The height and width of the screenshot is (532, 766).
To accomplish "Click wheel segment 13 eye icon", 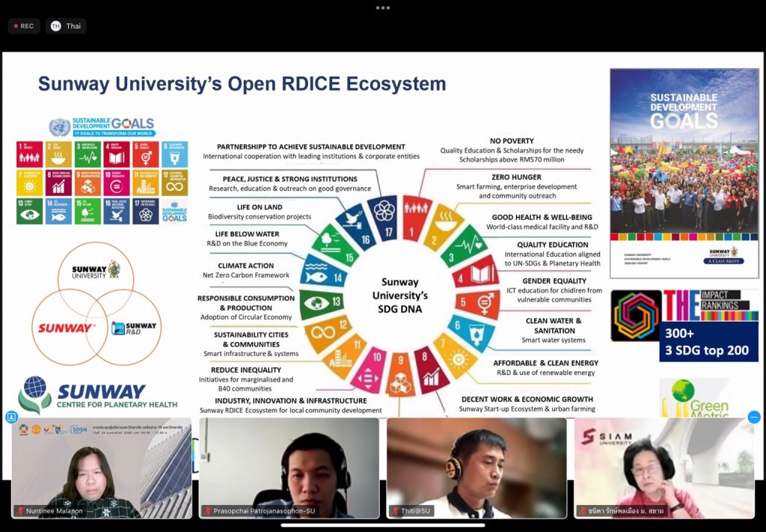I will (320, 303).
